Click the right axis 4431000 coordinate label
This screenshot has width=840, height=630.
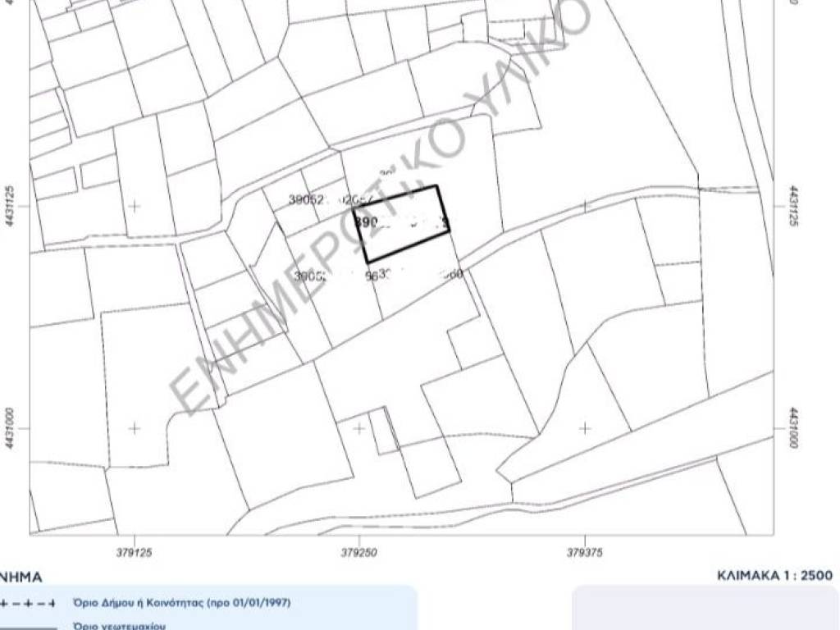click(x=792, y=427)
